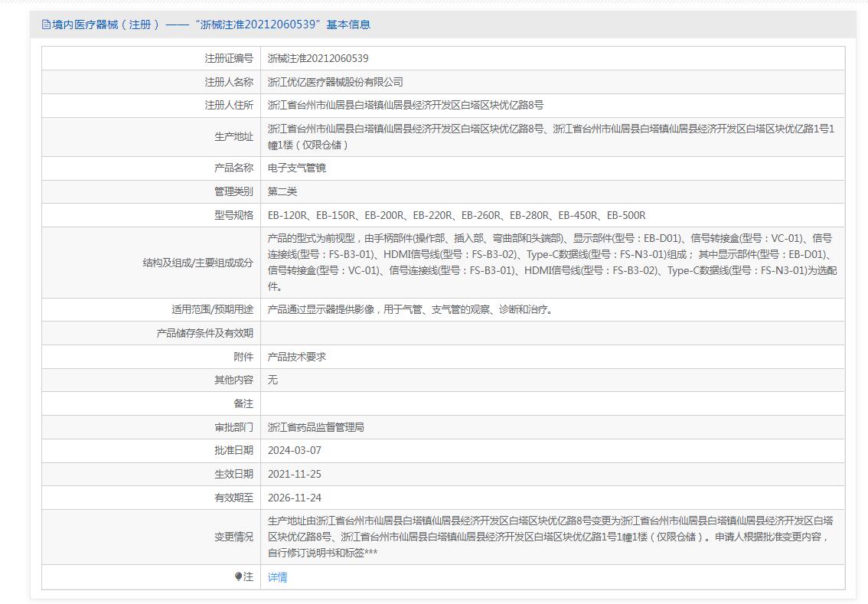Viewport: 868px width, 604px height.
Task: Click the model list starting with EB-120R
Action: [x=456, y=215]
